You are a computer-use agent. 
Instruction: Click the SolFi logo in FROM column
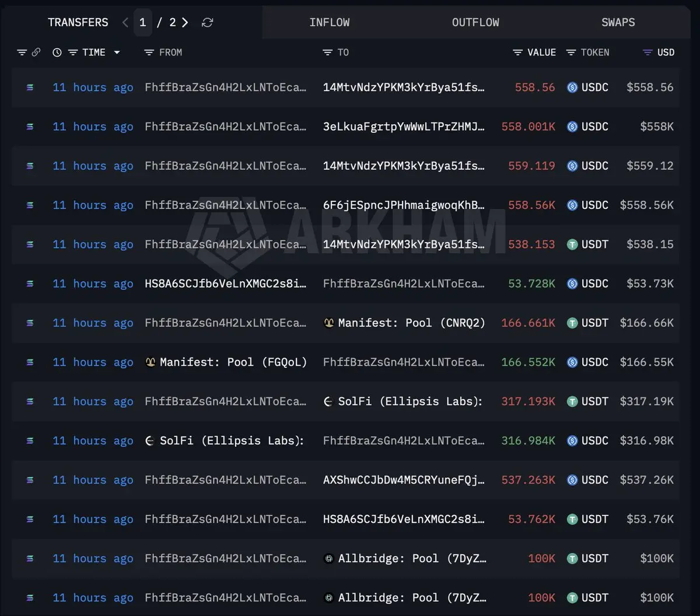pyautogui.click(x=150, y=441)
